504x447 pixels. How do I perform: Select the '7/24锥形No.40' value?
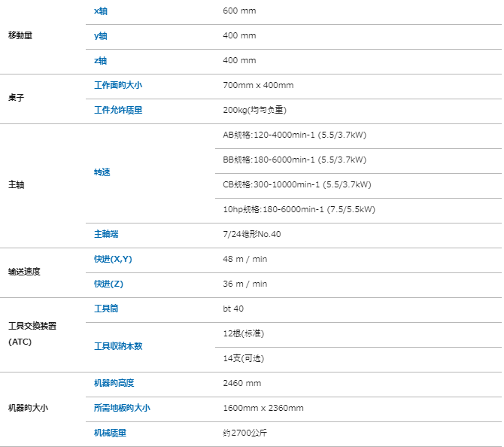[252, 234]
